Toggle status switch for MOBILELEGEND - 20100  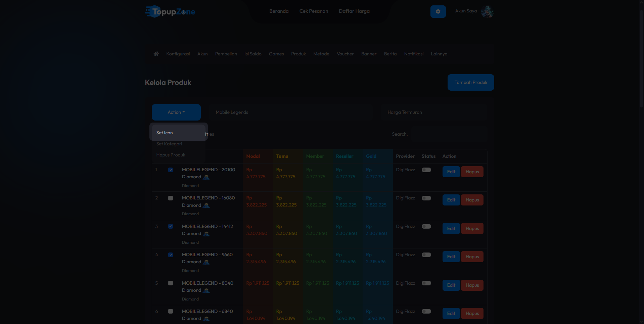point(426,170)
